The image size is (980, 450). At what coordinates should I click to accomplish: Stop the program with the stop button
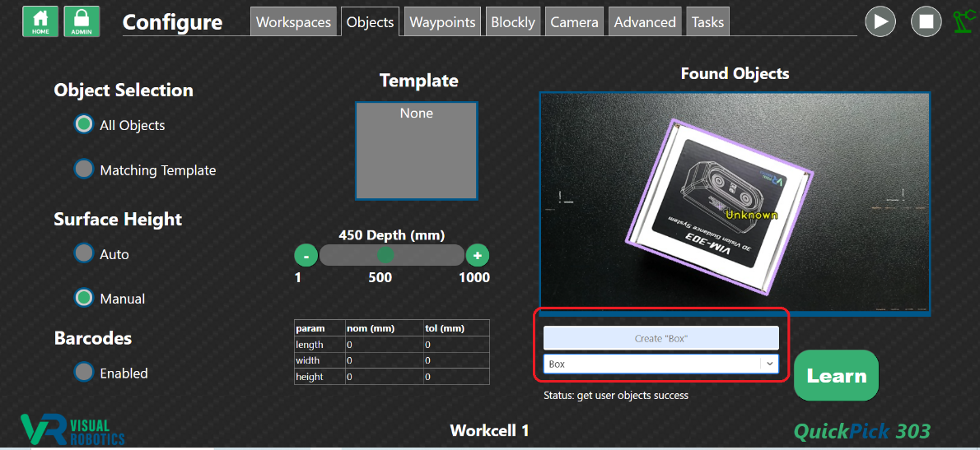926,22
